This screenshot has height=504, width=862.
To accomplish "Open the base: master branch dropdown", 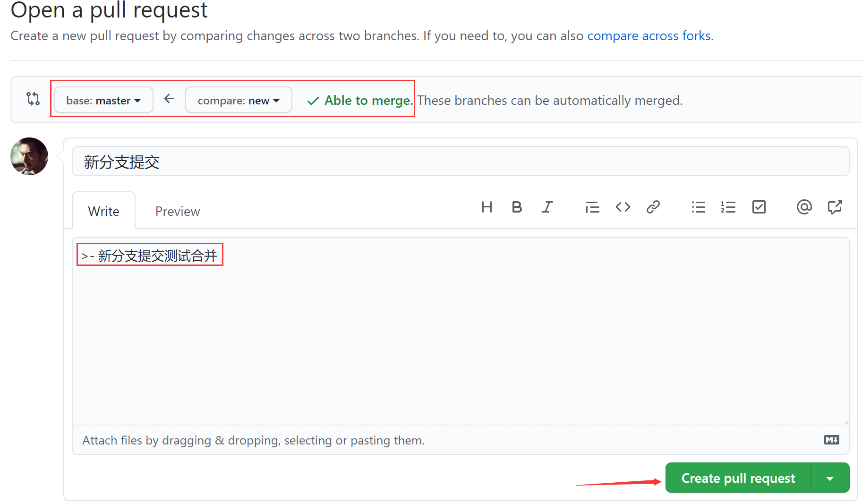I will coord(103,100).
